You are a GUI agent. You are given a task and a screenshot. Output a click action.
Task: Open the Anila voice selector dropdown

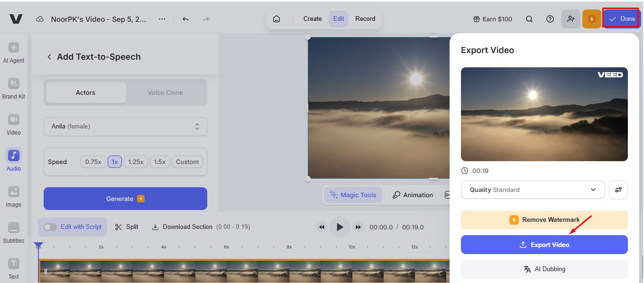pyautogui.click(x=125, y=127)
